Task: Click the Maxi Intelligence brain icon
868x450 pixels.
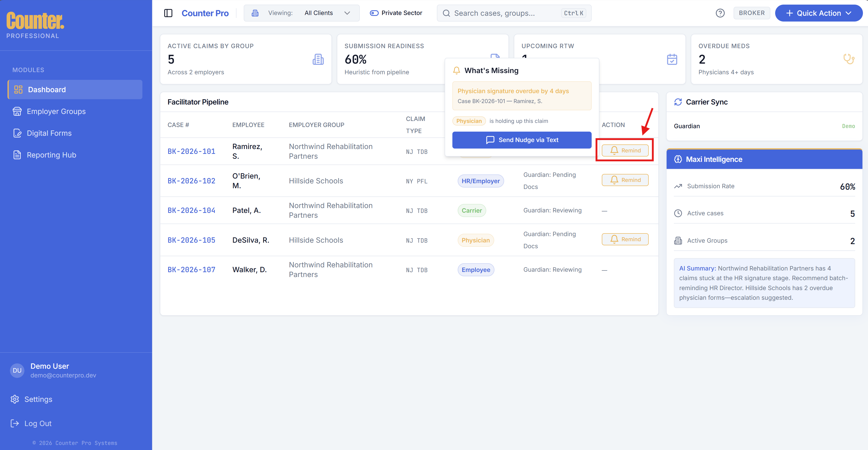Action: coord(678,159)
